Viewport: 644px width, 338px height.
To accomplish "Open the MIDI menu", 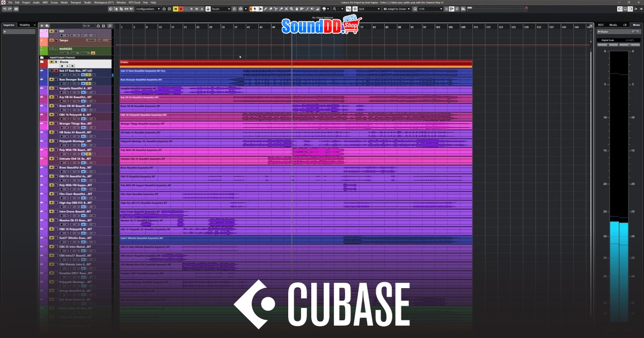I will pyautogui.click(x=45, y=2).
